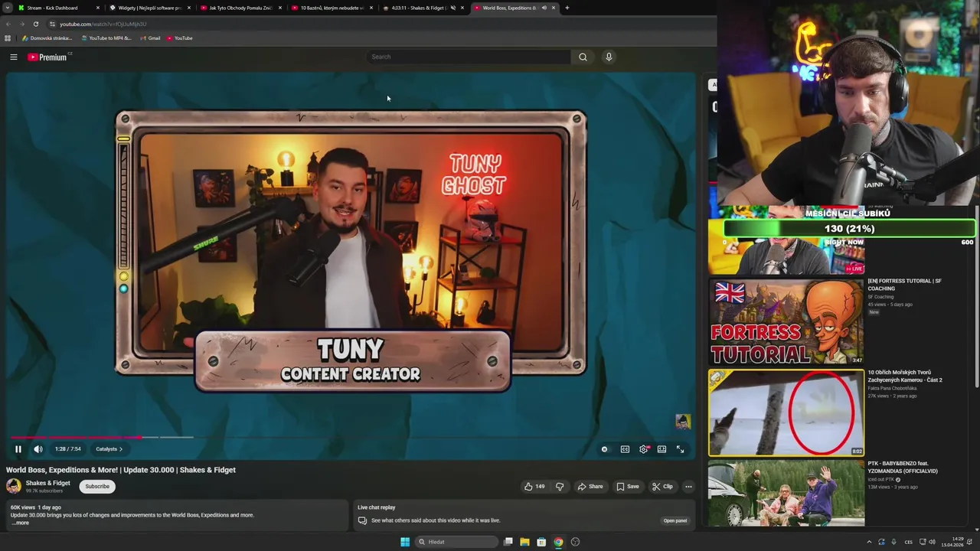This screenshot has width=980, height=551.
Task: Switch the player to theater mode
Action: click(661, 449)
